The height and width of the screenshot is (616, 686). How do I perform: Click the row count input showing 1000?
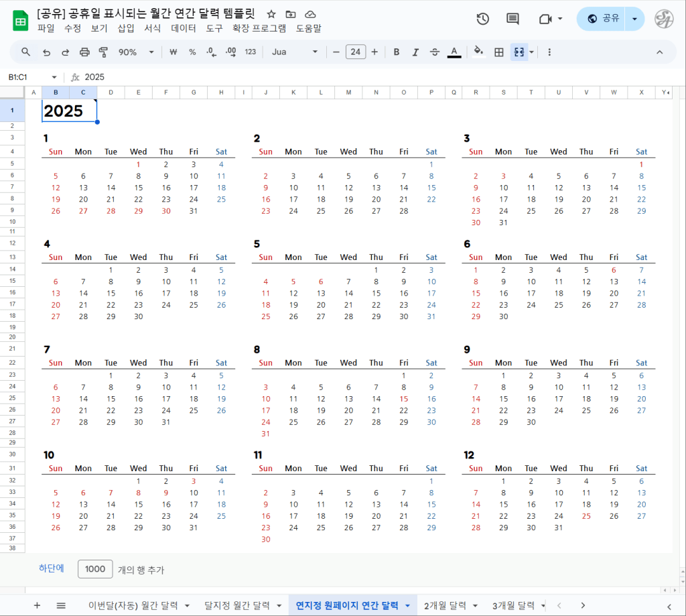point(95,569)
